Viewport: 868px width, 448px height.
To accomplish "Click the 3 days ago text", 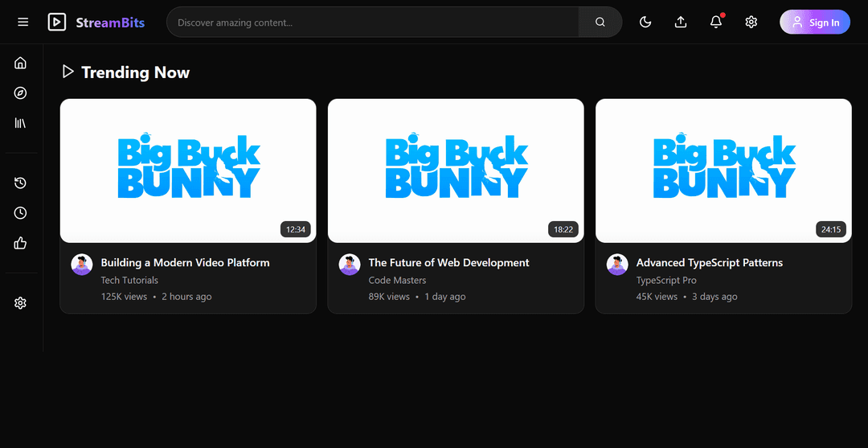I will (714, 297).
